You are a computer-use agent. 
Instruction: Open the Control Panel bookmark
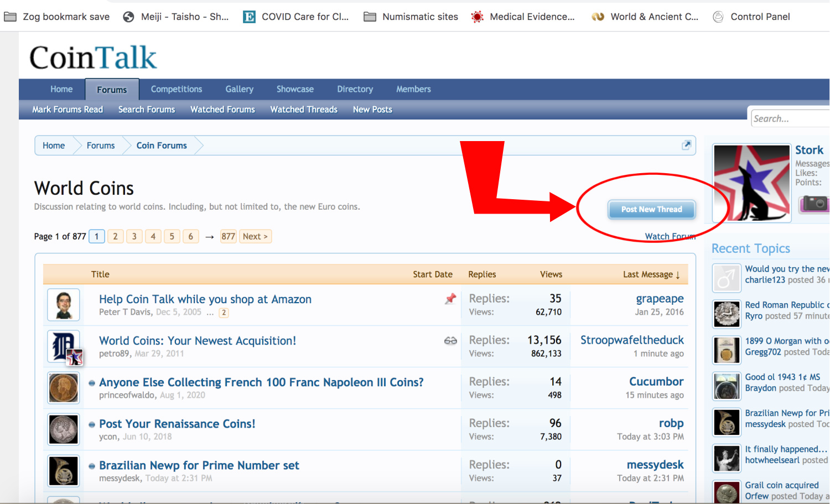[x=751, y=17]
